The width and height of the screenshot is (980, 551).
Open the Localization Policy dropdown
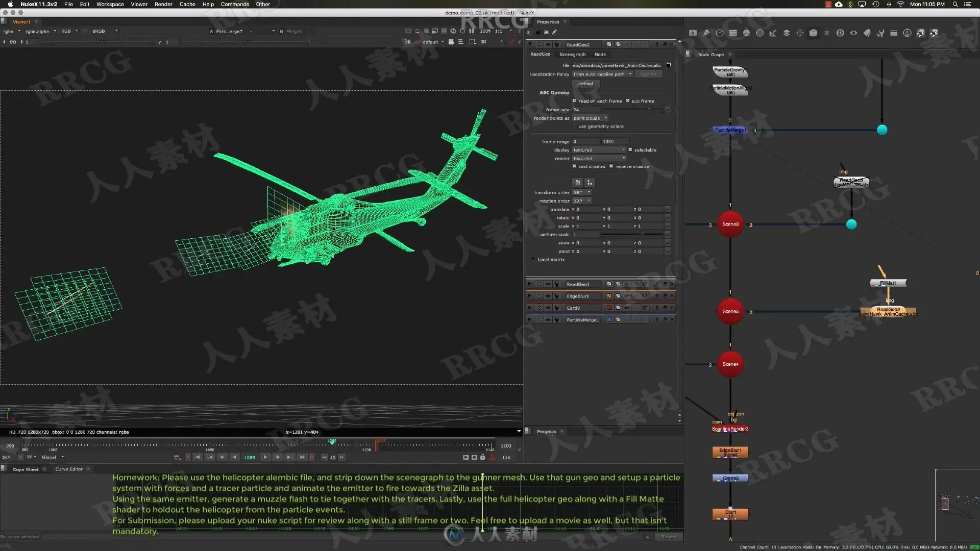(602, 74)
